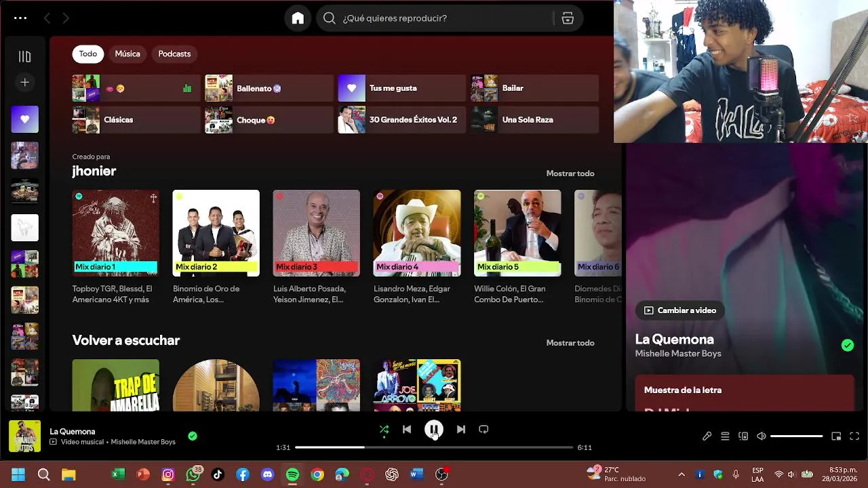
Task: Click Mostrar todo beside jhonier section
Action: coord(570,174)
